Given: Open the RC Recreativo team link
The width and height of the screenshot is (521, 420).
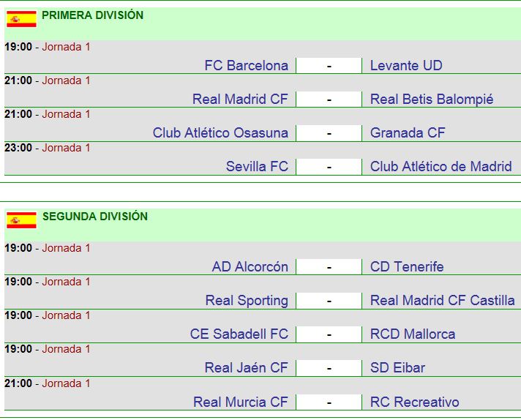Looking at the screenshot, I should (415, 402).
